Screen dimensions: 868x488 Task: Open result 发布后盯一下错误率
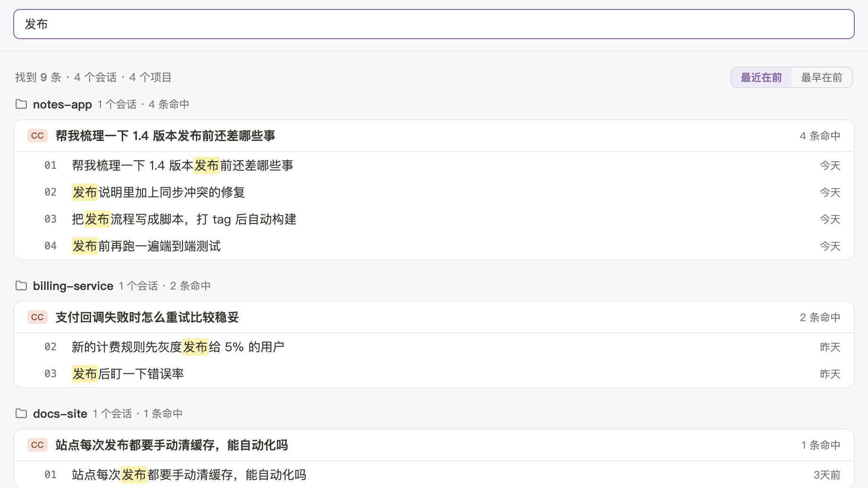pos(434,374)
